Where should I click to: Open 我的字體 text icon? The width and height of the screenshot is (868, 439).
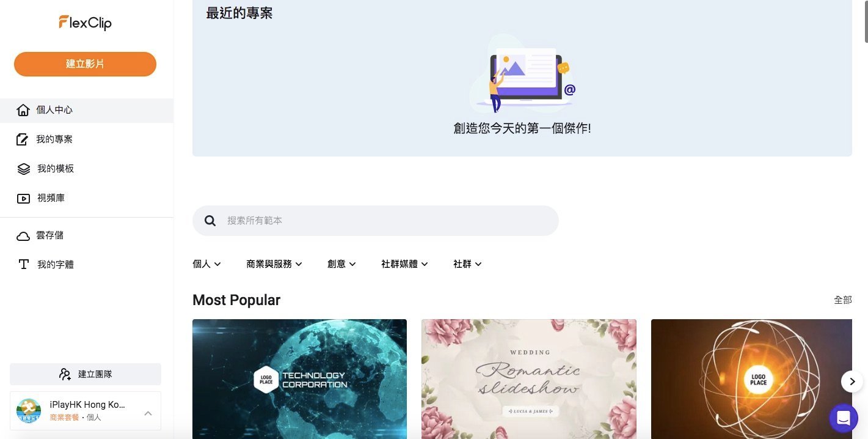(x=24, y=265)
